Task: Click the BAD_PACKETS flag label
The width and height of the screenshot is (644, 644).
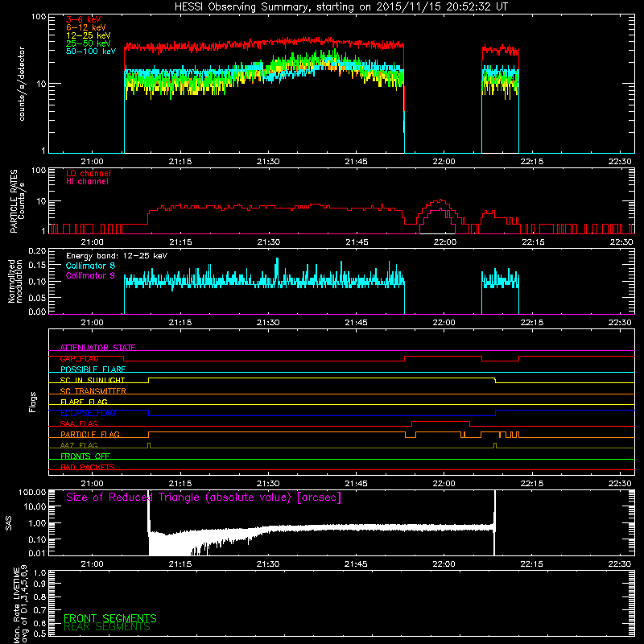Action: tap(88, 468)
